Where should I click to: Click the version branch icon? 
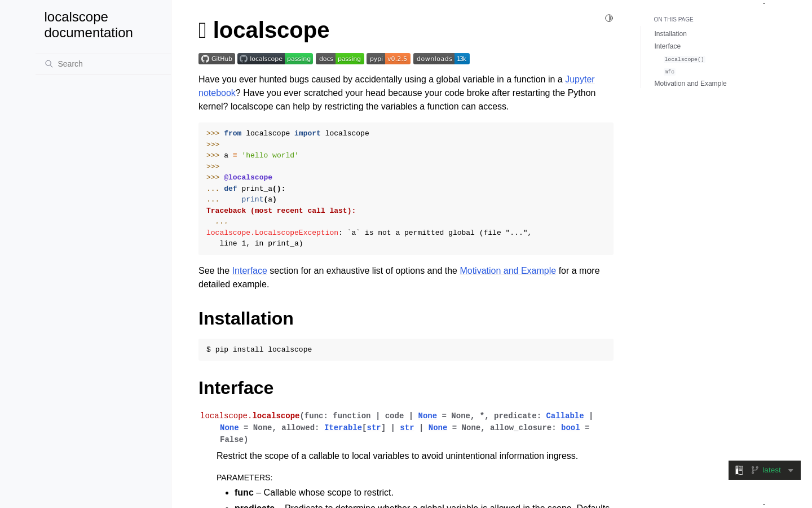click(754, 470)
